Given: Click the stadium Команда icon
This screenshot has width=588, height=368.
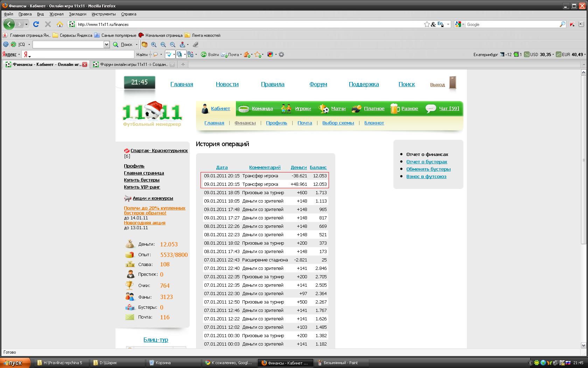Looking at the screenshot, I should (x=243, y=109).
